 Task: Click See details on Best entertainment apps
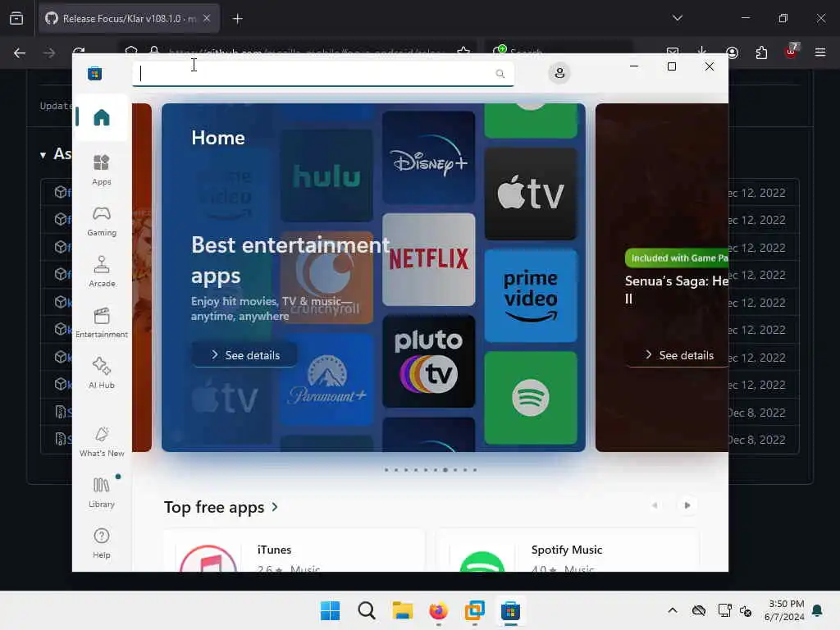[244, 355]
